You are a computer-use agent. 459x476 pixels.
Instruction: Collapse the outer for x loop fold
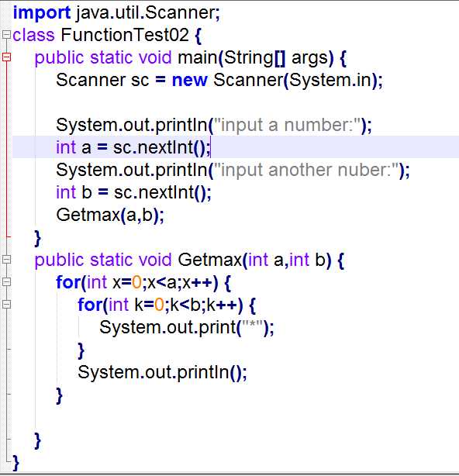click(6, 282)
